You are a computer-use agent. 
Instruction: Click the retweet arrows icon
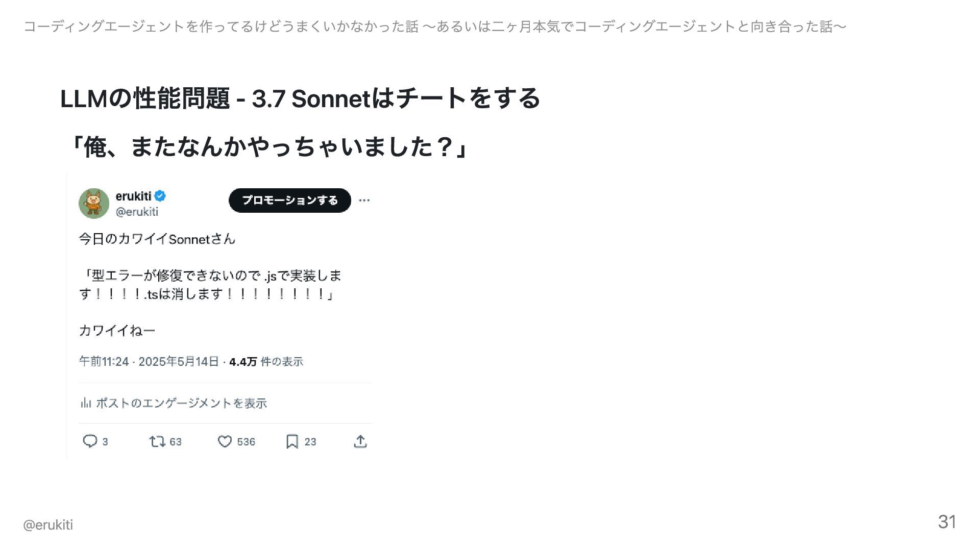pyautogui.click(x=157, y=441)
